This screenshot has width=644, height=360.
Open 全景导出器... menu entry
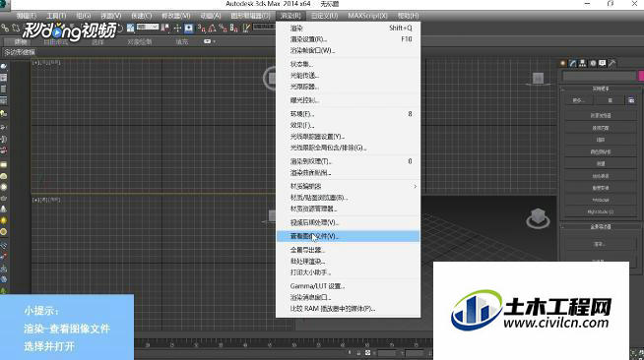click(349, 250)
